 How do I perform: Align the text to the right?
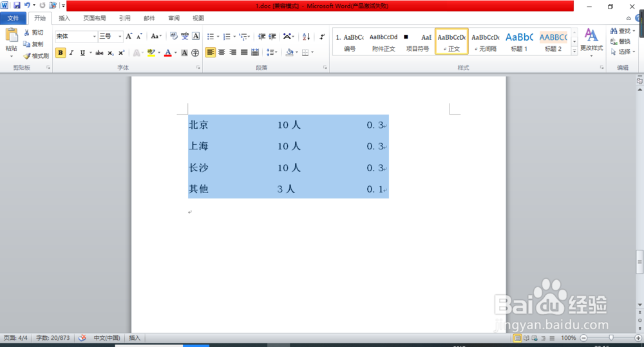233,53
